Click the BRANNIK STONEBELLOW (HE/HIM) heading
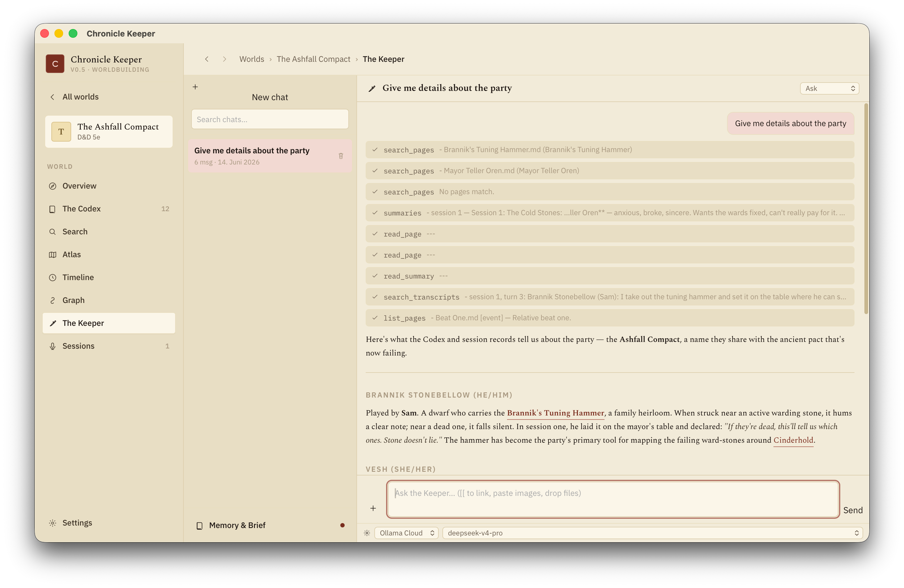The image size is (904, 588). pos(439,395)
